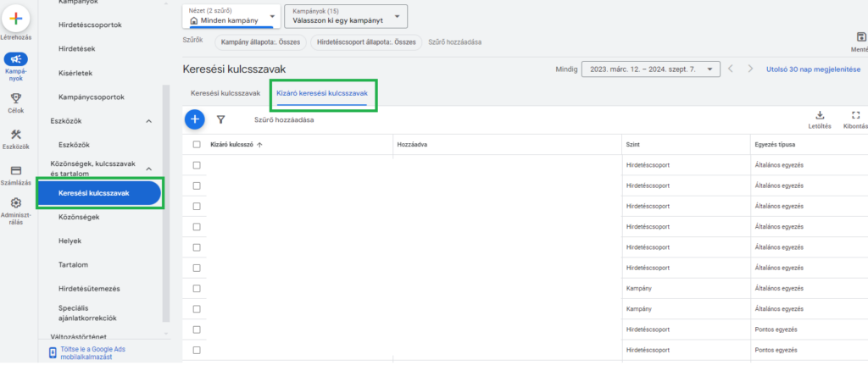Click the filter funnel icon
This screenshot has height=371, width=868.
click(x=221, y=120)
